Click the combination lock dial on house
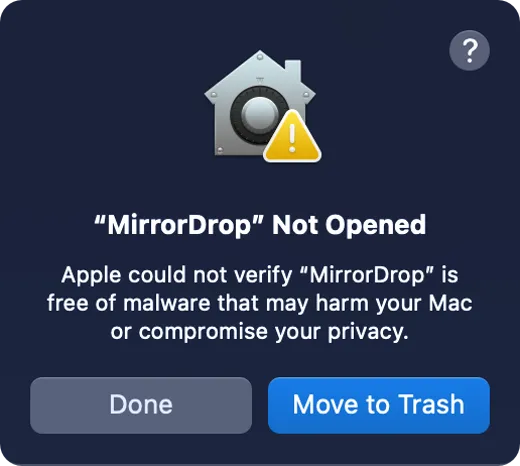Screen dimensions: 520x466 click(258, 114)
